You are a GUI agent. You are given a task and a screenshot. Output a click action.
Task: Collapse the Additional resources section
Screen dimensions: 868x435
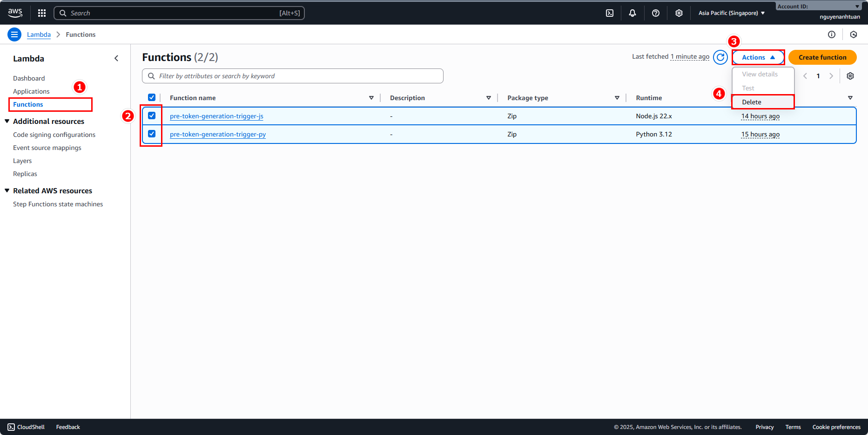7,121
